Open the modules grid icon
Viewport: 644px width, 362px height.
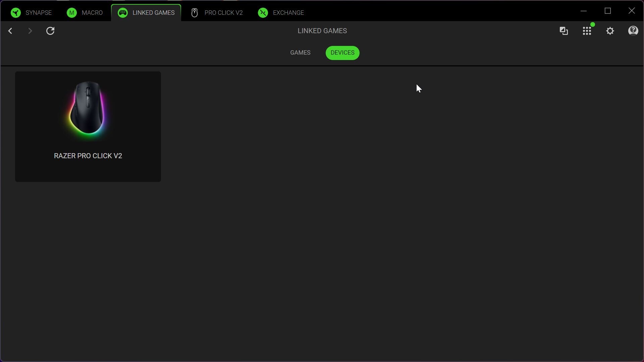point(587,31)
